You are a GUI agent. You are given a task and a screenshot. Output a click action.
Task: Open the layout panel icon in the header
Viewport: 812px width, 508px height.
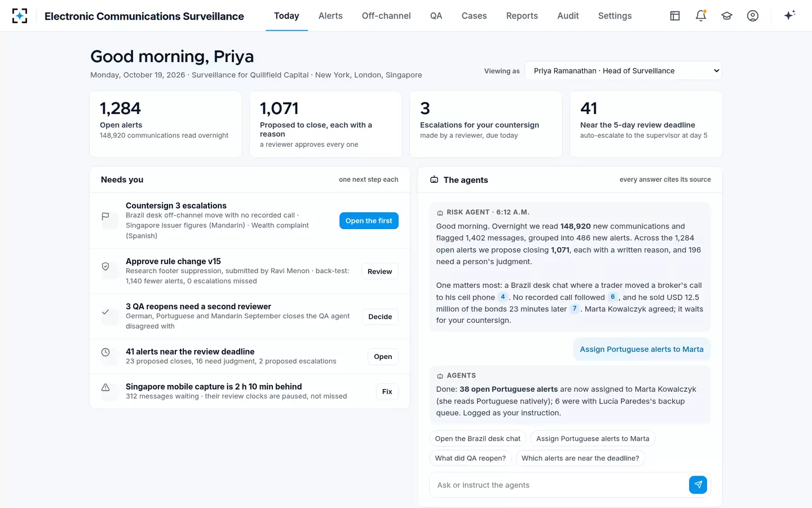(675, 16)
